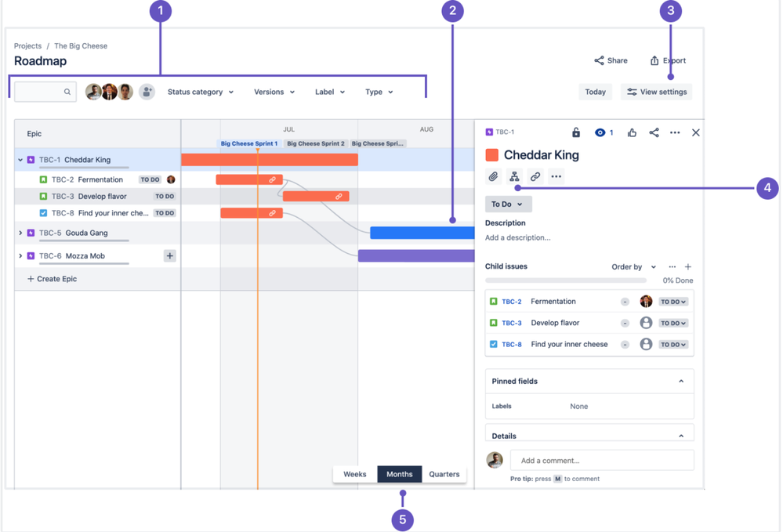Image resolution: width=783 pixels, height=532 pixels.
Task: Open TBC-3 link in child issues
Action: [x=511, y=323]
